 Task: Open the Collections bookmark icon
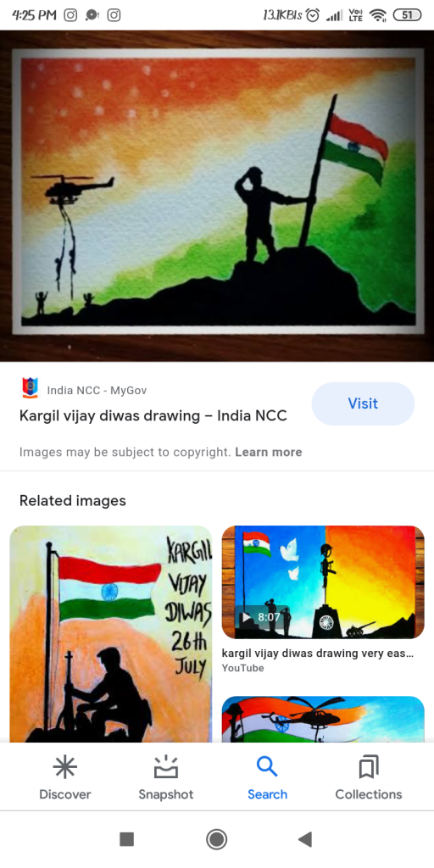(x=369, y=767)
